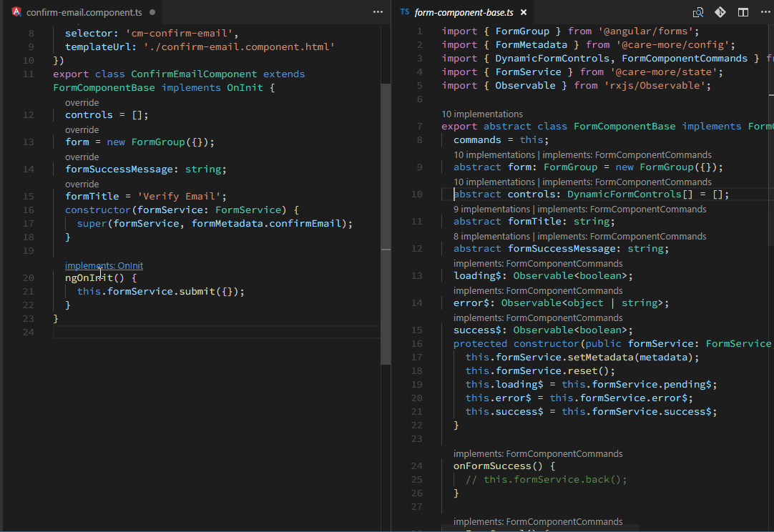
Task: Click the unsaved dot on confirm-email.component.ts tab
Action: pos(152,12)
